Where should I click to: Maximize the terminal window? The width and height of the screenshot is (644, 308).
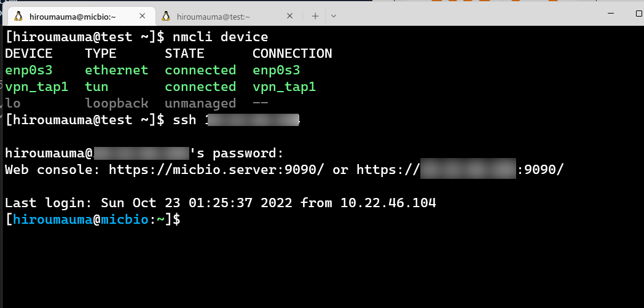pyautogui.click(x=638, y=14)
